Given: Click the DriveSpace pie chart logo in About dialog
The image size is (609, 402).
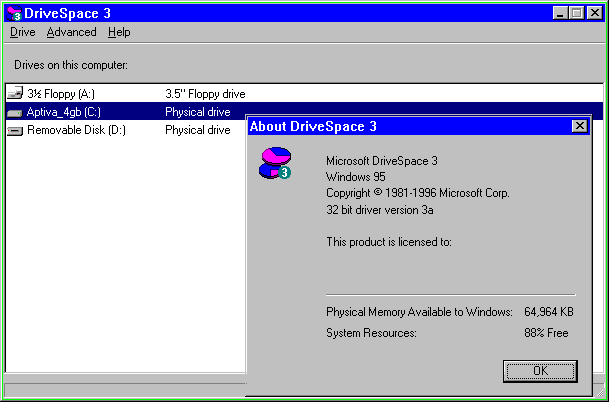Looking at the screenshot, I should tap(275, 163).
